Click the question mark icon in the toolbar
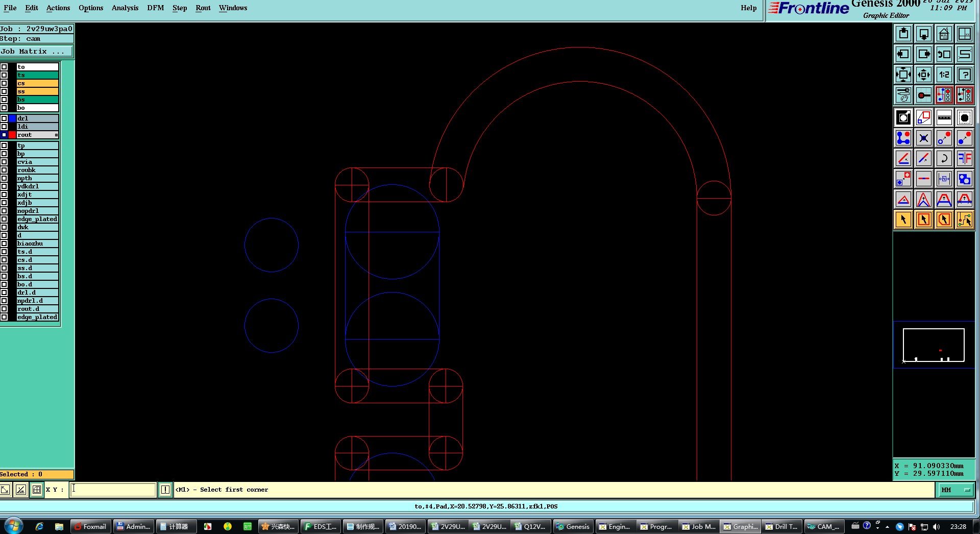The height and width of the screenshot is (534, 980). [965, 75]
